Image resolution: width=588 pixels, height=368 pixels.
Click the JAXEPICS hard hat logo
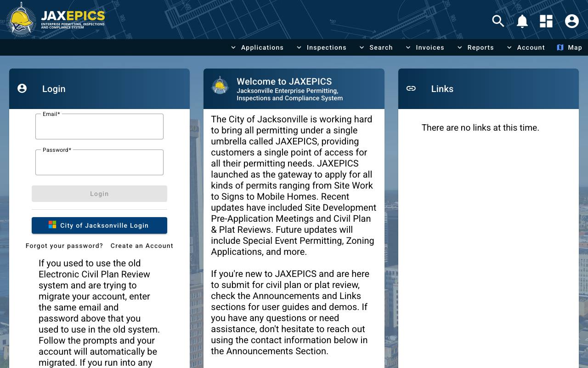tap(21, 19)
